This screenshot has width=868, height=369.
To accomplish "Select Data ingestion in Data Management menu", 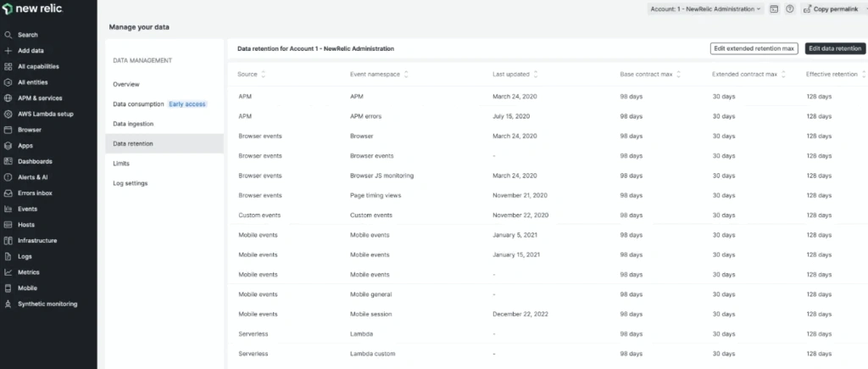I will [x=133, y=124].
